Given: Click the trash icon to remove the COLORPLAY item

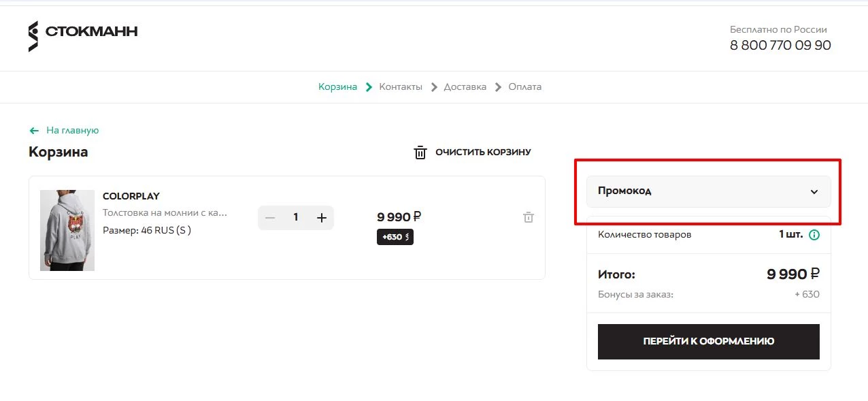Looking at the screenshot, I should [528, 216].
